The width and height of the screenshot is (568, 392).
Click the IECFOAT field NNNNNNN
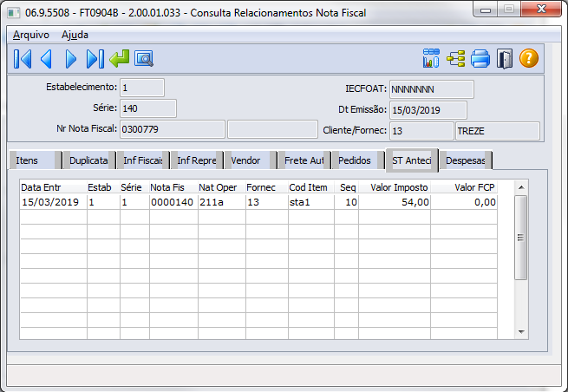tap(432, 89)
